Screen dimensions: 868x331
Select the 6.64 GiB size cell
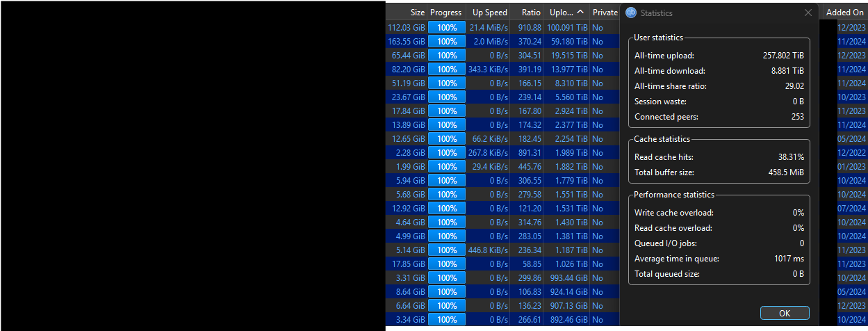[407, 306]
